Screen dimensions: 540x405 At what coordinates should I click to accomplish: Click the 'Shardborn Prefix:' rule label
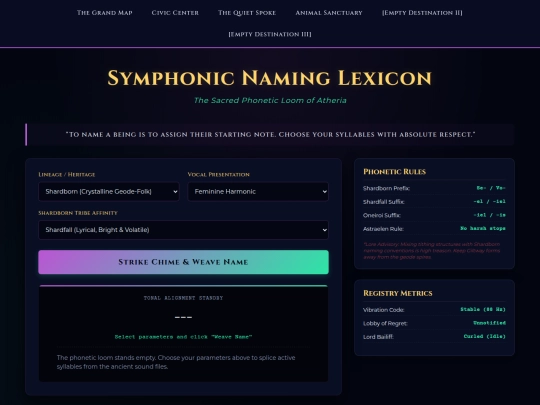(x=386, y=188)
